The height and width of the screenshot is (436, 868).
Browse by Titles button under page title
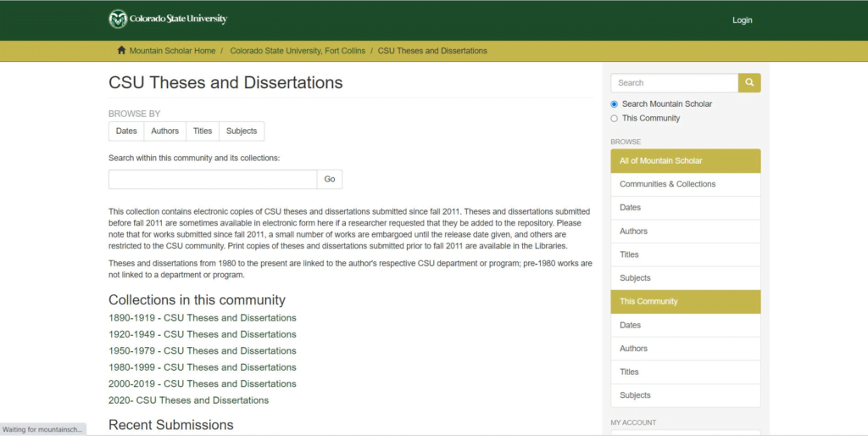(x=203, y=131)
